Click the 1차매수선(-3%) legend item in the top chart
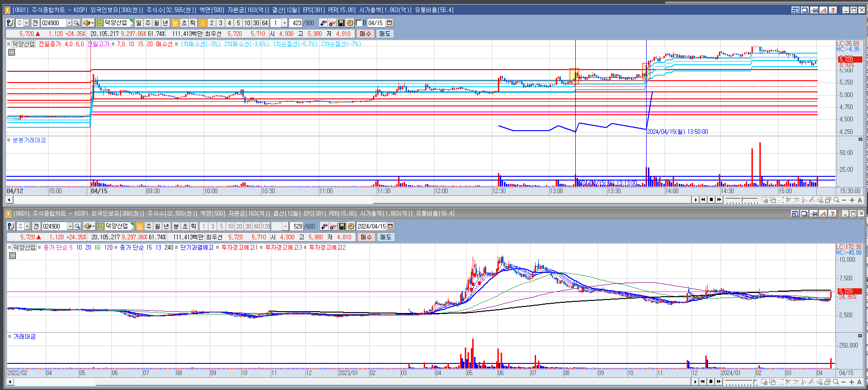 [200, 44]
